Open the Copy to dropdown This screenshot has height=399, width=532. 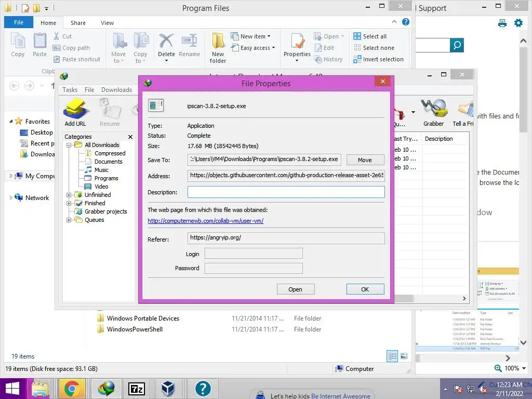tap(140, 48)
